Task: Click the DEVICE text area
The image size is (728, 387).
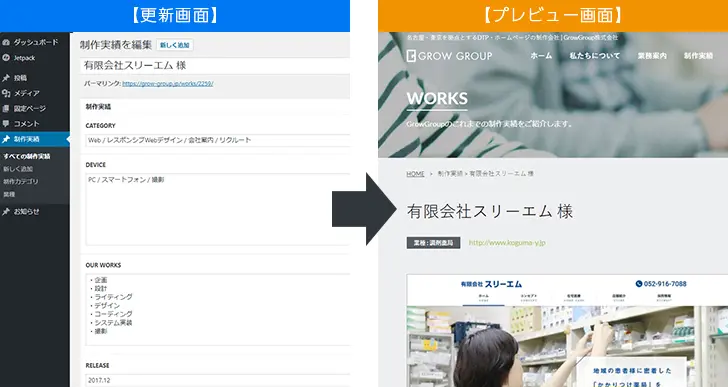Action: click(218, 209)
